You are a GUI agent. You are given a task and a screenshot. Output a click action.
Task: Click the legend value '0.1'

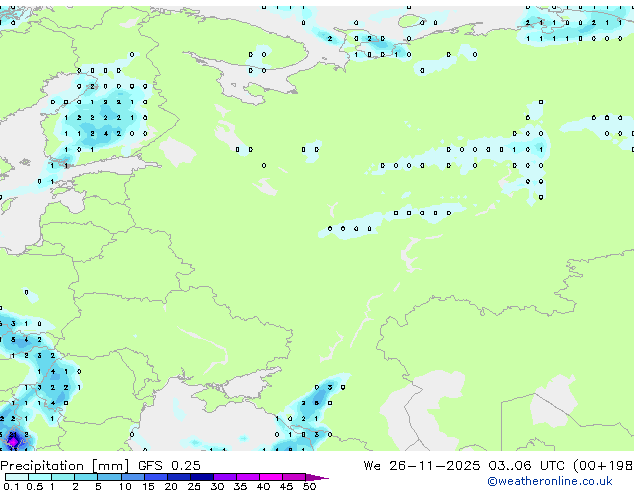(11, 486)
